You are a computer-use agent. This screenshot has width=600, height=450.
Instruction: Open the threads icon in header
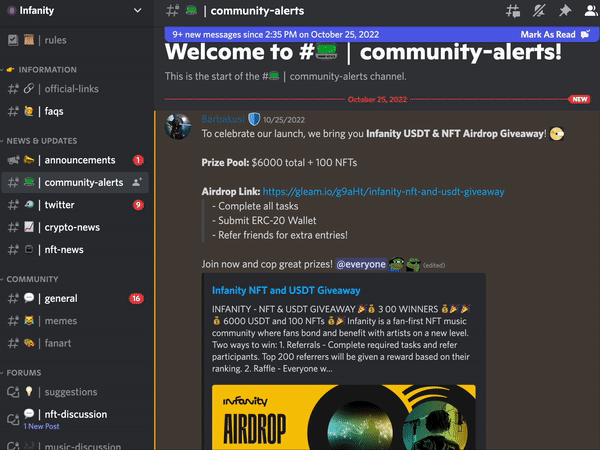coord(513,11)
